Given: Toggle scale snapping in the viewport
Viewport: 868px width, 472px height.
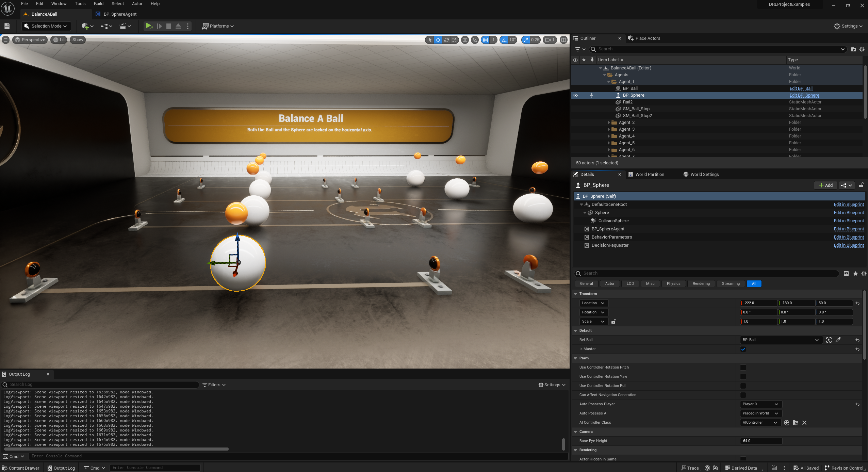Looking at the screenshot, I should tap(526, 40).
